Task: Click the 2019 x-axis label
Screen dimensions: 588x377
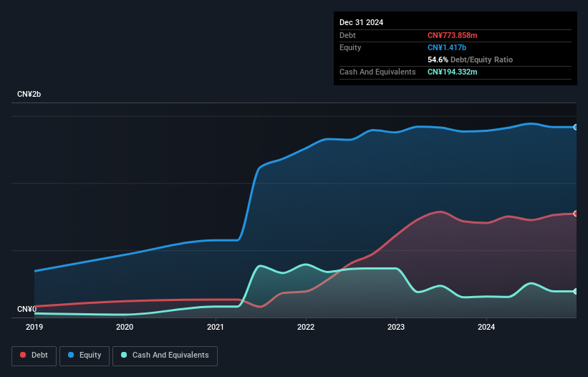Action: point(34,327)
